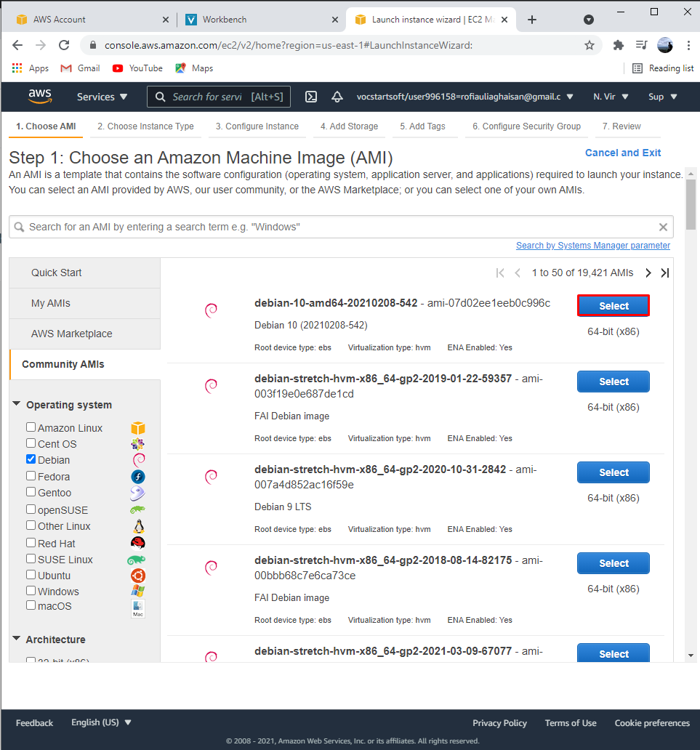The height and width of the screenshot is (750, 700).
Task: View site information lock icon
Action: pyautogui.click(x=93, y=46)
